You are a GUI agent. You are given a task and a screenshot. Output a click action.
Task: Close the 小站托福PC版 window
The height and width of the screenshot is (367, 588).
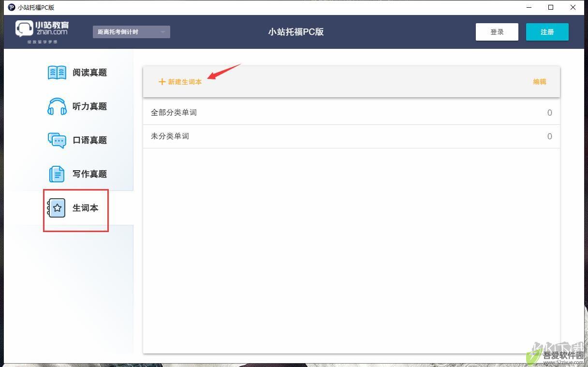tap(573, 7)
